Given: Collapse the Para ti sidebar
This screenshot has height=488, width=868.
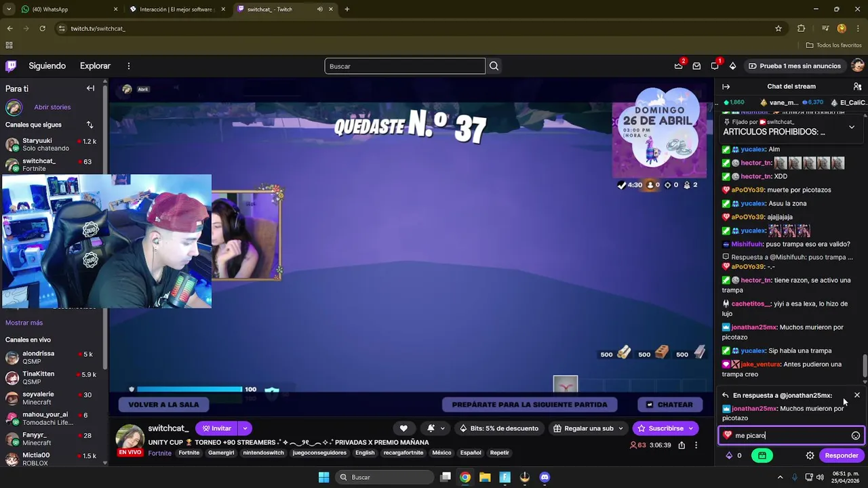Looking at the screenshot, I should point(90,88).
